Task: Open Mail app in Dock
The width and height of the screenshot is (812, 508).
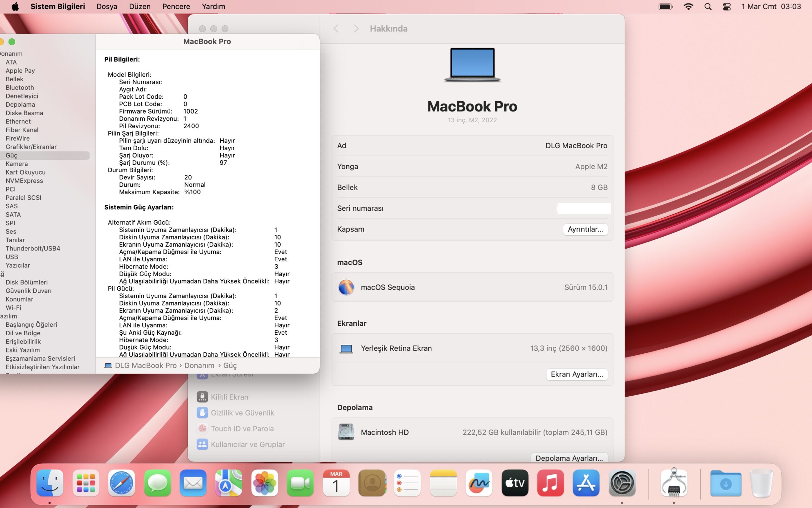Action: (x=193, y=483)
